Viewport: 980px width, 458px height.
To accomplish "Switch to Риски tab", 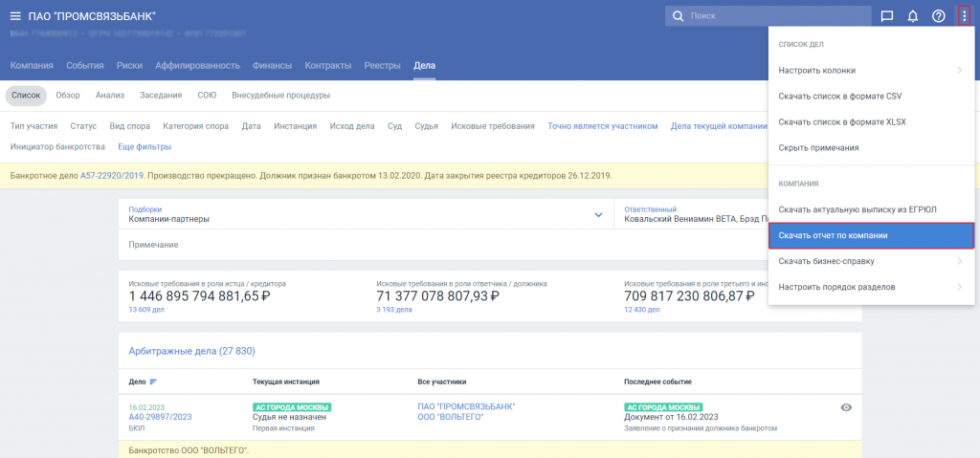I will [x=129, y=66].
